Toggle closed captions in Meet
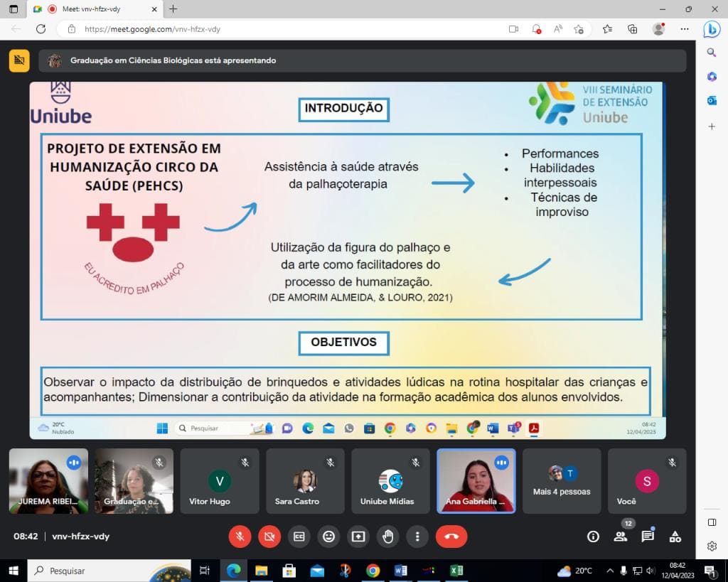This screenshot has width=728, height=582. point(299,537)
